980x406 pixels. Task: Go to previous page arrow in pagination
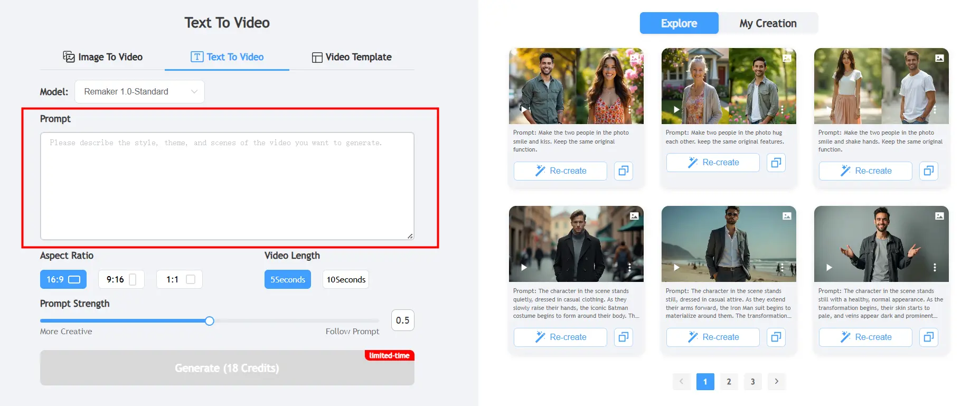tap(682, 381)
